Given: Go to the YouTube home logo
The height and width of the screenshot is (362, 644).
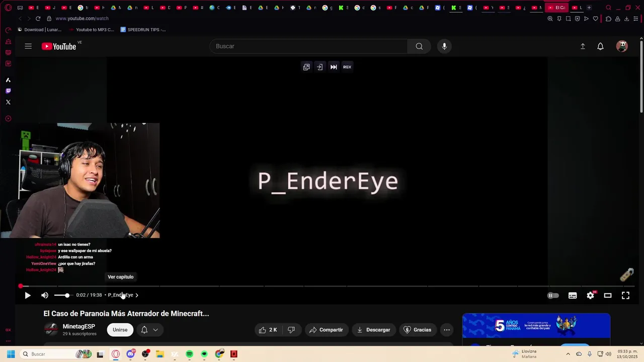Looking at the screenshot, I should click(59, 46).
